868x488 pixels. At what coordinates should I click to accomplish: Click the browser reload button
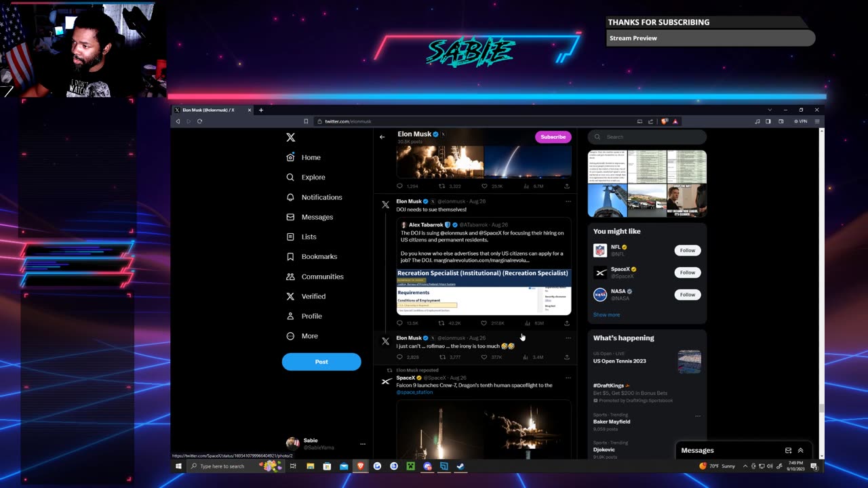click(x=199, y=121)
